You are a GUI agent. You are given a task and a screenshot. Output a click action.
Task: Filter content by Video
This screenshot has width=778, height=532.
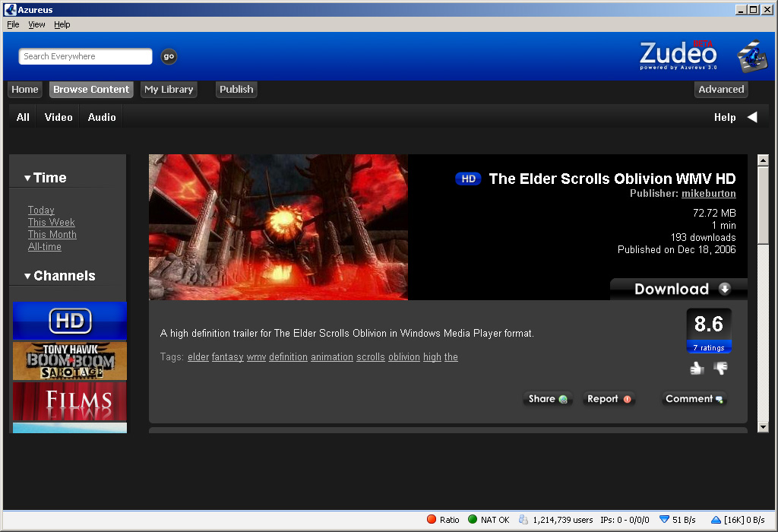tap(59, 117)
